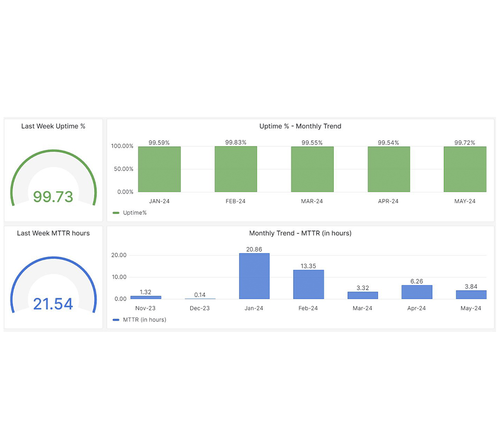Click the May-24 MTTR bar showing 3.84
Viewport: 498px width, 448px height.
(x=471, y=295)
